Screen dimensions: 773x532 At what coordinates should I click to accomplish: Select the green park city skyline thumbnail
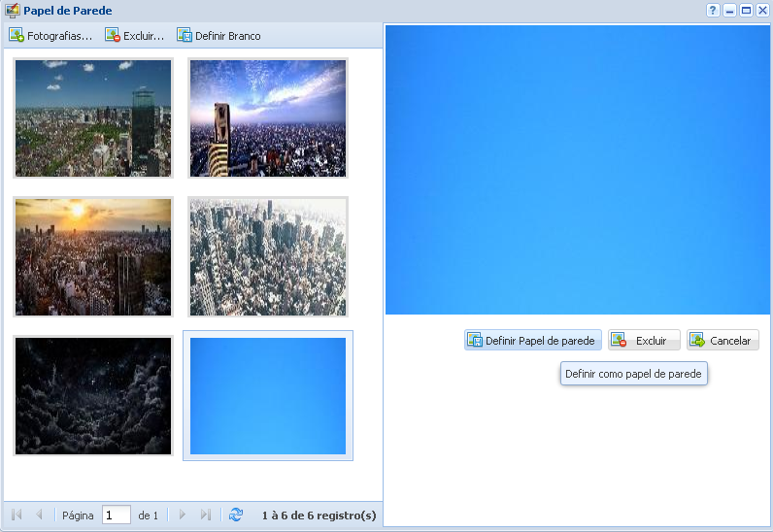coord(93,118)
